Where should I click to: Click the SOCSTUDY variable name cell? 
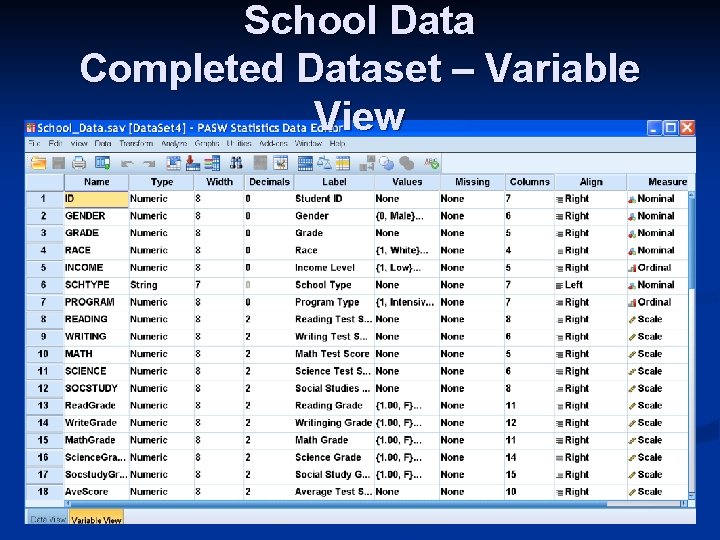(x=96, y=388)
